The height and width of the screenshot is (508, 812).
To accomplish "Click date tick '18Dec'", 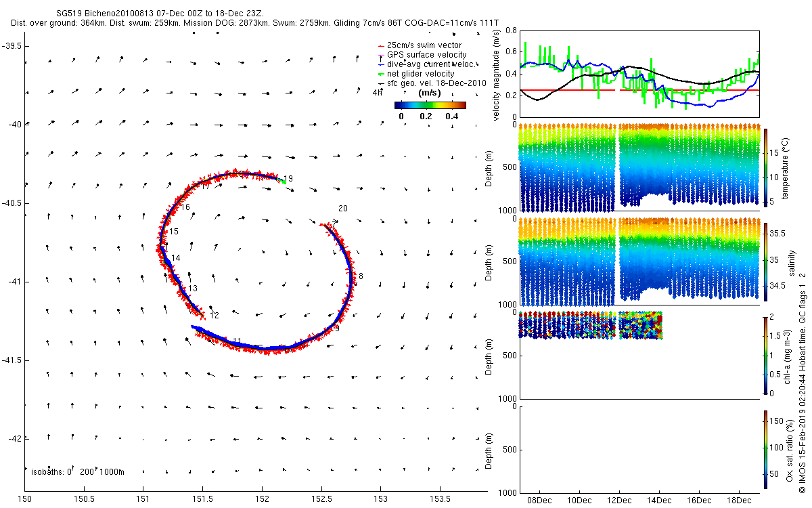I will pyautogui.click(x=739, y=501).
